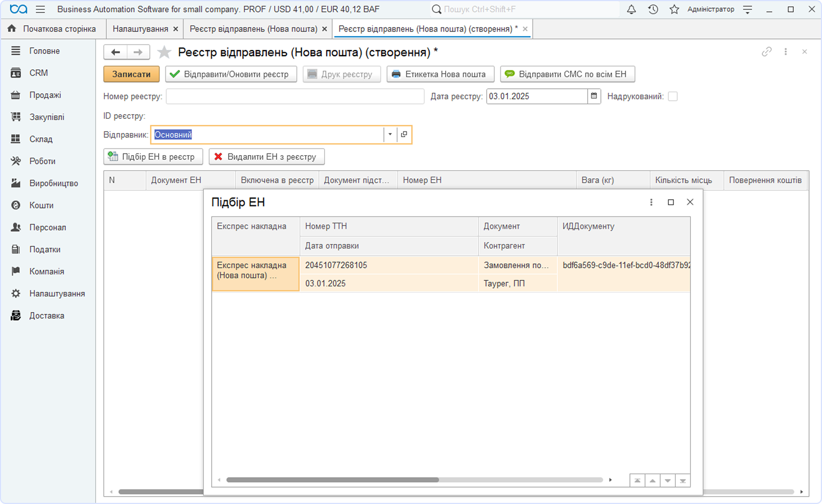Open favorites star in title bar

click(674, 10)
